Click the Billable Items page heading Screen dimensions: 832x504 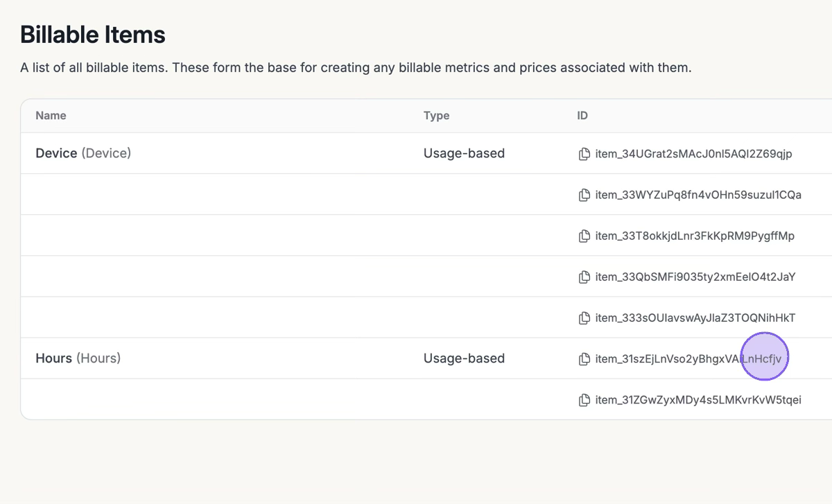tap(93, 35)
